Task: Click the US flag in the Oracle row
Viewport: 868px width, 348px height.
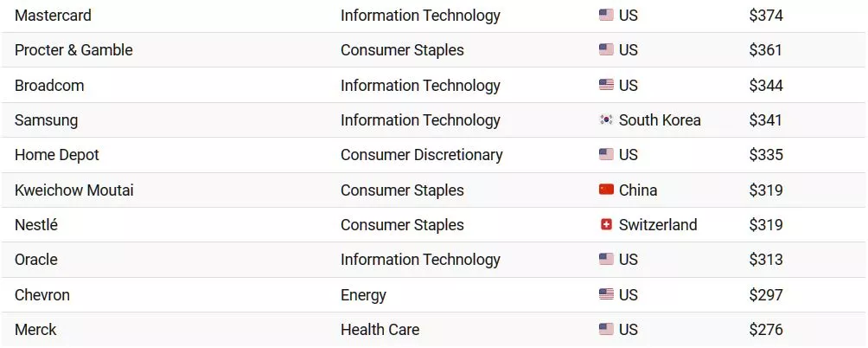Action: tap(606, 260)
